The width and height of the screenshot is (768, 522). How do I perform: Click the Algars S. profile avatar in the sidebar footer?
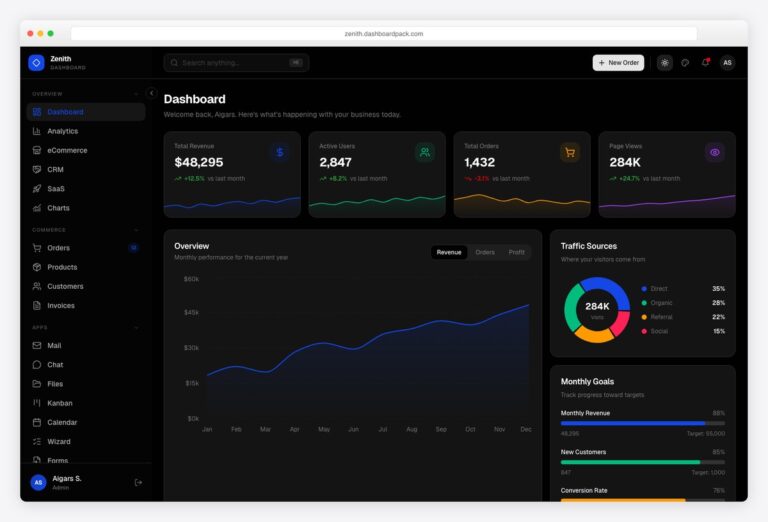[38, 482]
